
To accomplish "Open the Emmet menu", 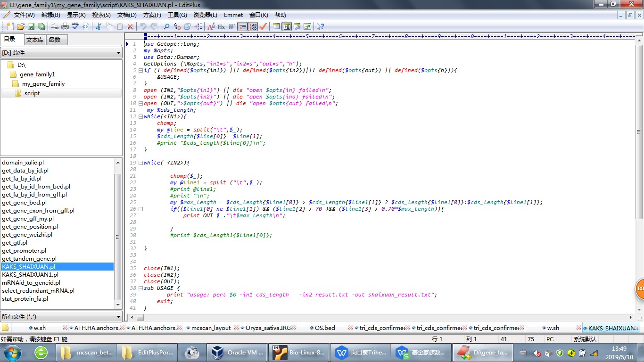I will click(x=234, y=15).
